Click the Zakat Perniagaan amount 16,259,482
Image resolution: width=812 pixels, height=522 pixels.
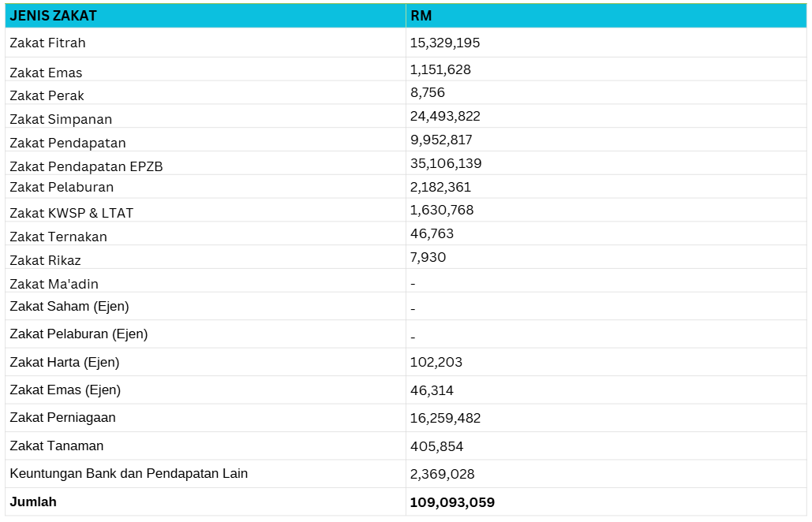pyautogui.click(x=445, y=418)
